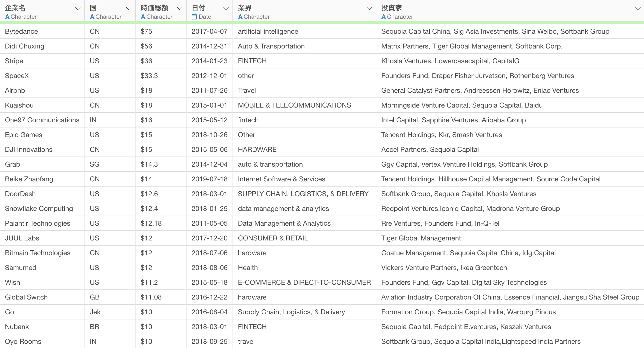The image size is (644, 348).
Task: Click the DoorDash company cell
Action: pos(42,194)
